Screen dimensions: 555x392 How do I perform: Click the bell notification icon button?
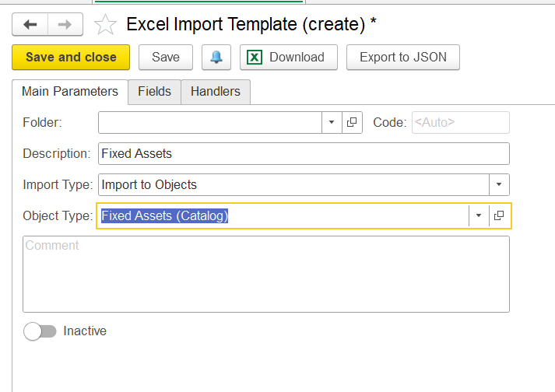(216, 57)
